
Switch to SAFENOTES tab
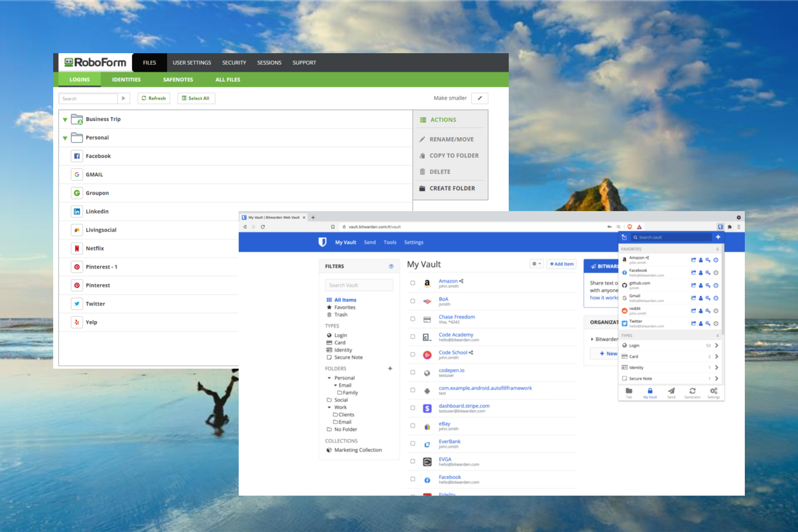(x=178, y=80)
